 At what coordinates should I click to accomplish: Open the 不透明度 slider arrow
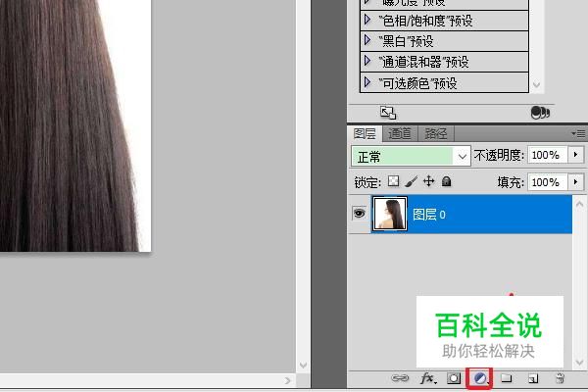[x=575, y=155]
